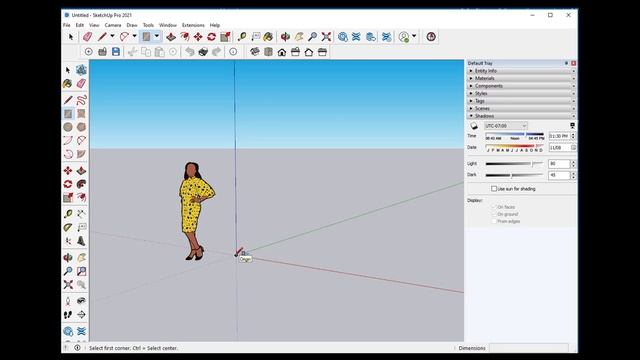Image resolution: width=640 pixels, height=360 pixels.
Task: Collapse the Shadows panel
Action: click(x=521, y=116)
